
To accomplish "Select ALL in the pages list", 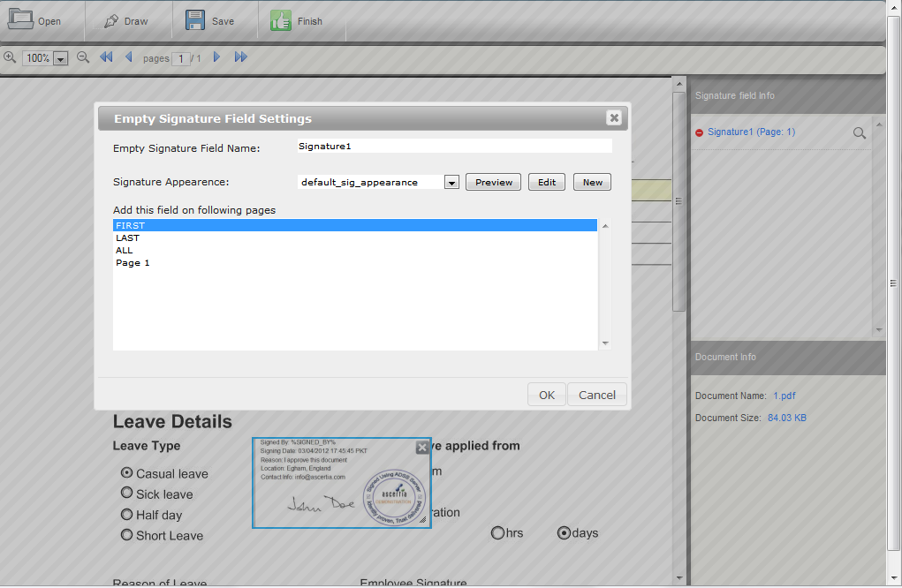I will click(125, 250).
